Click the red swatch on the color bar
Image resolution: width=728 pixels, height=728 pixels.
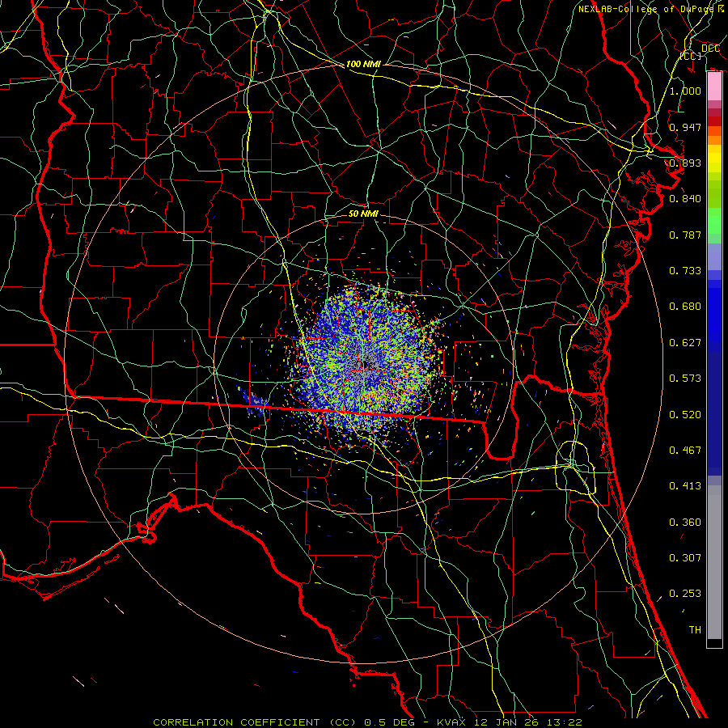pyautogui.click(x=714, y=121)
